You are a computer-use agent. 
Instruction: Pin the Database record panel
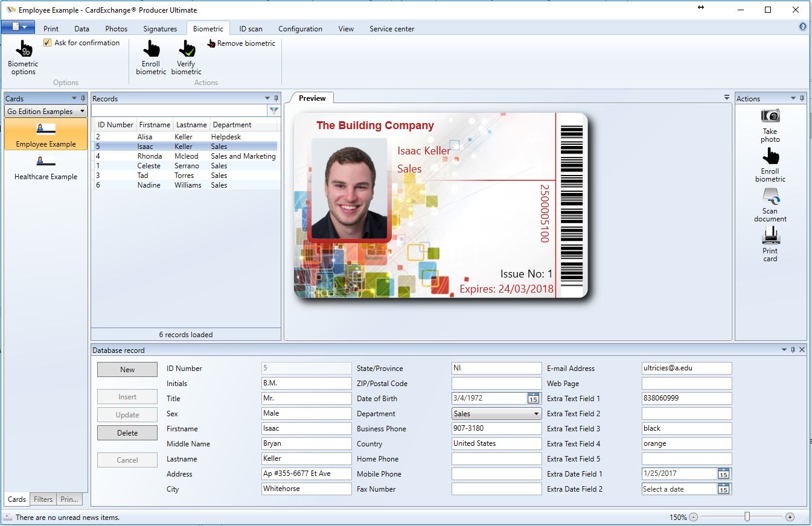[793, 350]
